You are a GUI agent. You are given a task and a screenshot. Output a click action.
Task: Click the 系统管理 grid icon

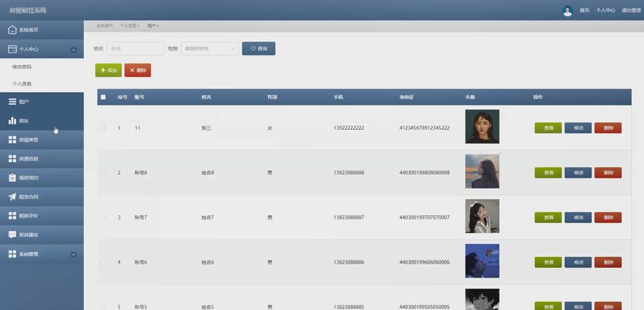tap(12, 254)
